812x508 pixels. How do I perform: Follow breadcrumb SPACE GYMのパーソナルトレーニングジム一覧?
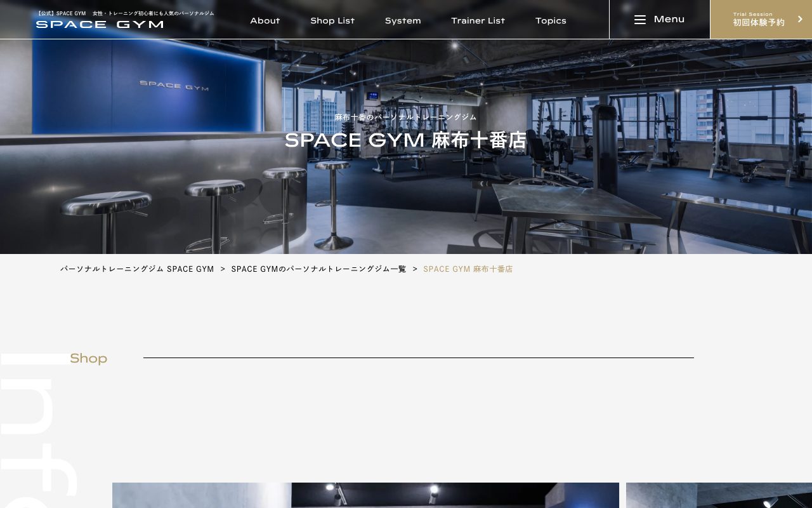click(x=318, y=269)
